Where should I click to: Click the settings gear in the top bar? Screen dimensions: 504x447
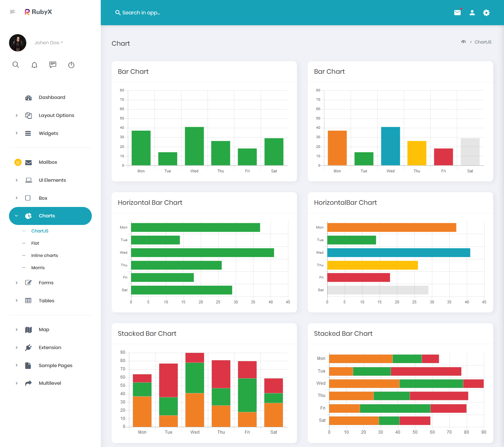[x=486, y=12]
